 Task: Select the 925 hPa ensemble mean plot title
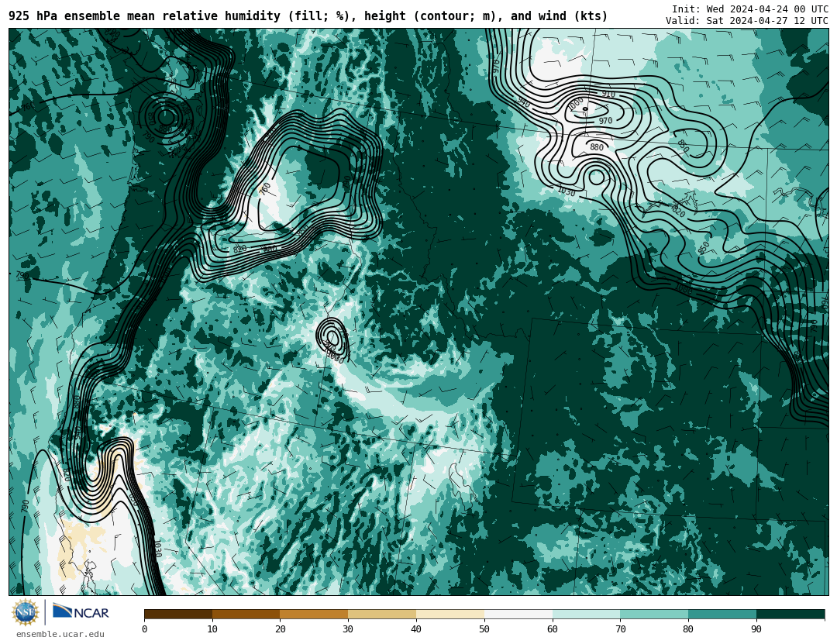coord(308,16)
